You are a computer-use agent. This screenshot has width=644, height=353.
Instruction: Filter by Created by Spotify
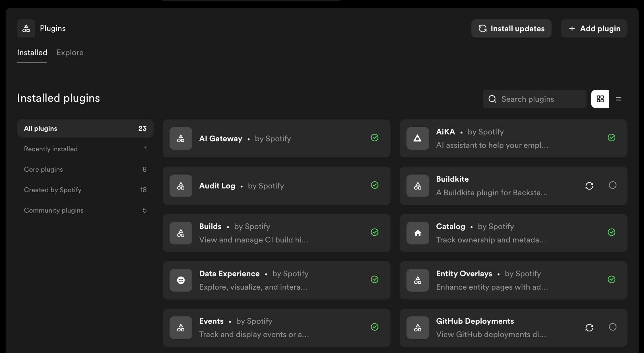[85, 190]
